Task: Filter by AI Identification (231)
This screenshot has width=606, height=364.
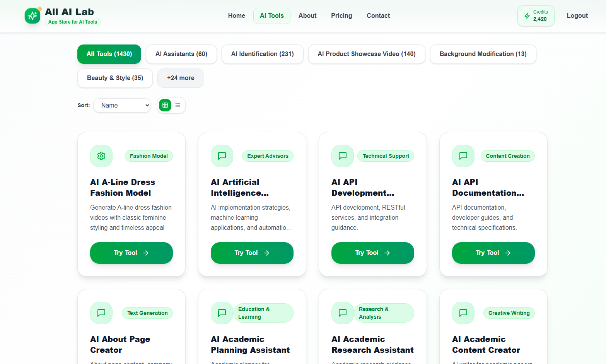Action: tap(263, 54)
